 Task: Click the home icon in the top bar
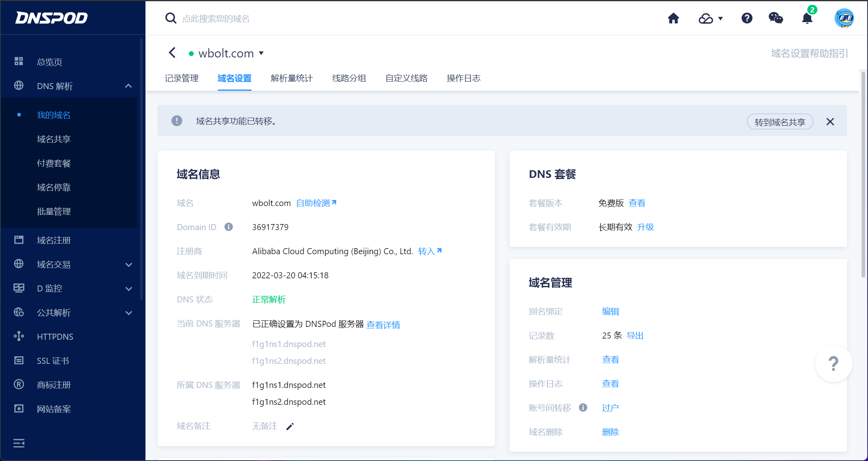coord(674,18)
